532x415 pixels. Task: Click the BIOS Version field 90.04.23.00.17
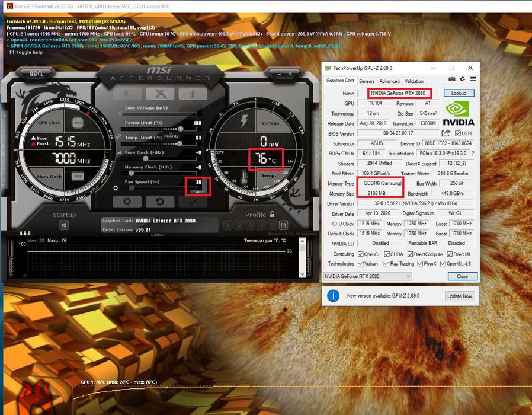coord(398,133)
